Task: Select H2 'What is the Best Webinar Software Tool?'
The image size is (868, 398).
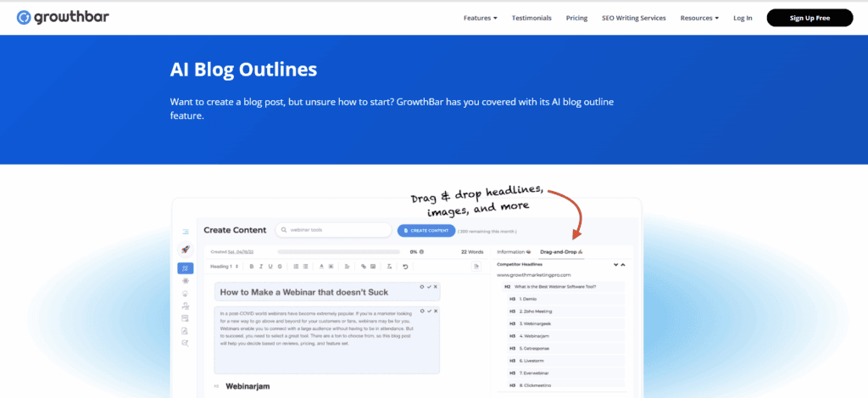Action: pos(563,287)
